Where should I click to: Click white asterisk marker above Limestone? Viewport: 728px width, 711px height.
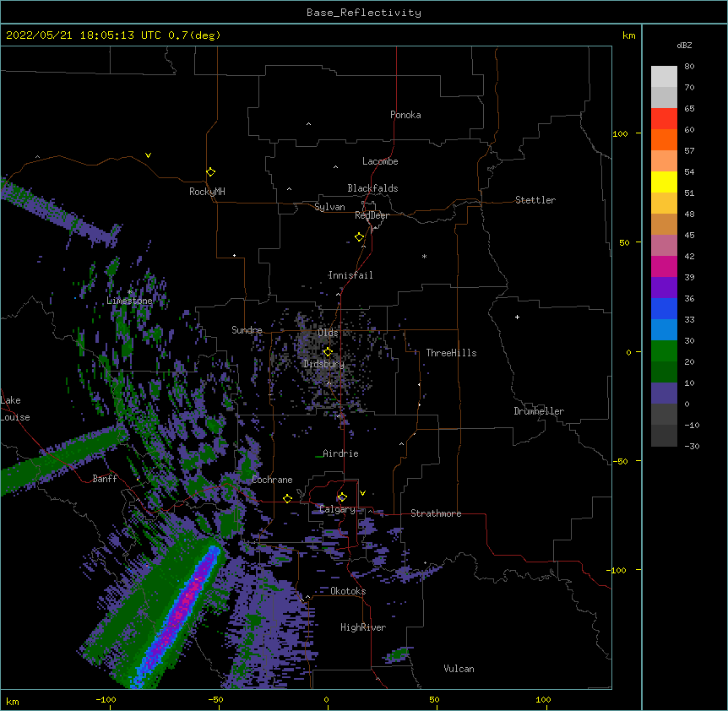[129, 292]
